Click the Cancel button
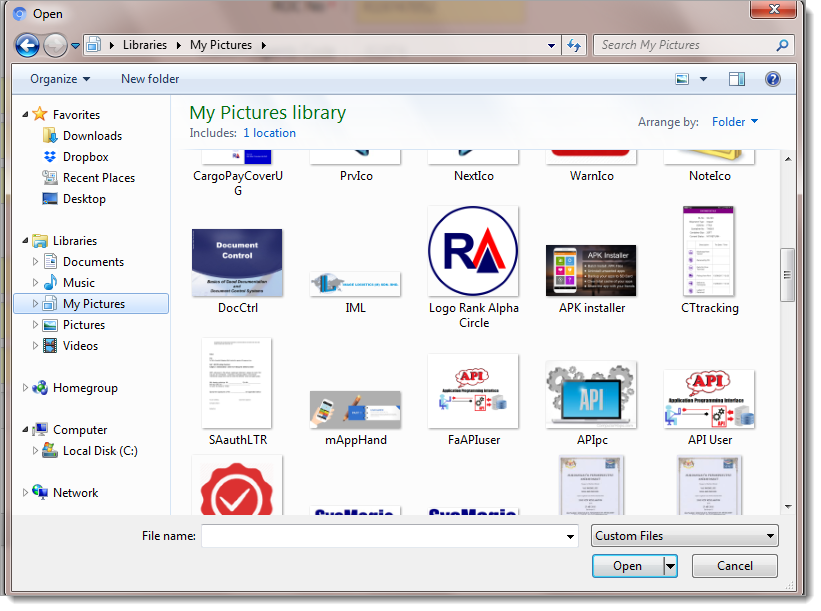821x611 pixels. [735, 566]
